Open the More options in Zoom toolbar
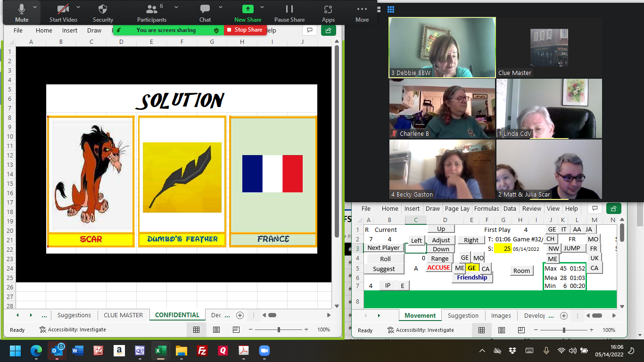Viewport: 644px width, 362px height. pos(362,13)
